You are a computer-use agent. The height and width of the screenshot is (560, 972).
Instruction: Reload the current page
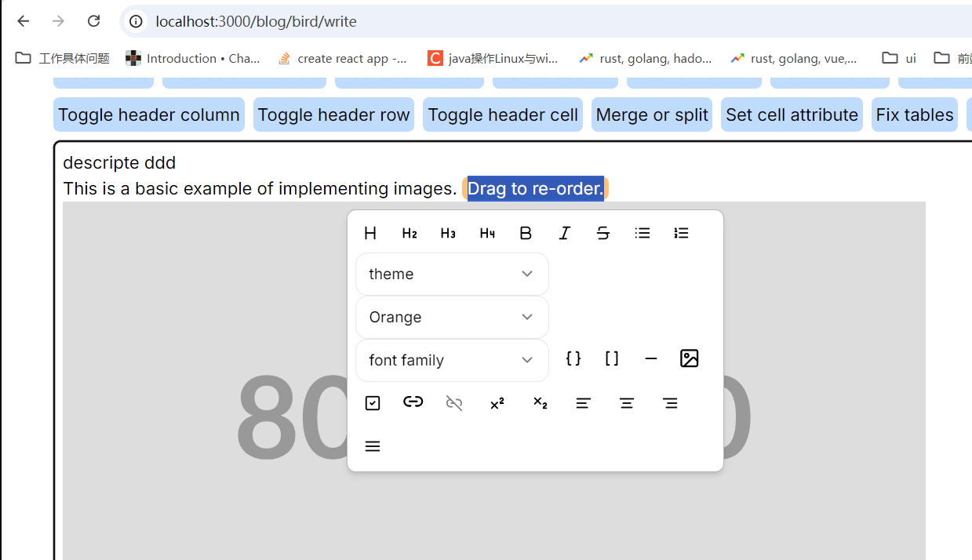[x=93, y=21]
